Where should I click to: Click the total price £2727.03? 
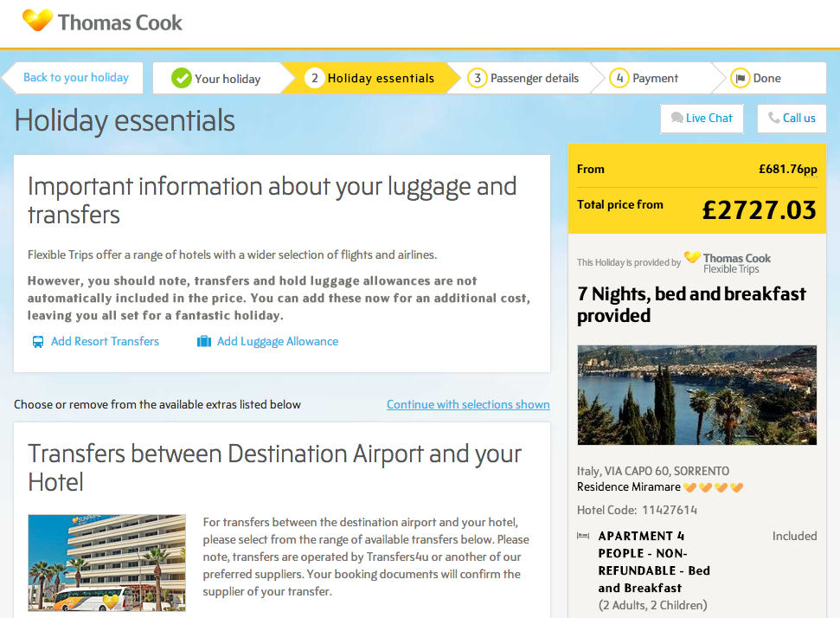tap(759, 209)
